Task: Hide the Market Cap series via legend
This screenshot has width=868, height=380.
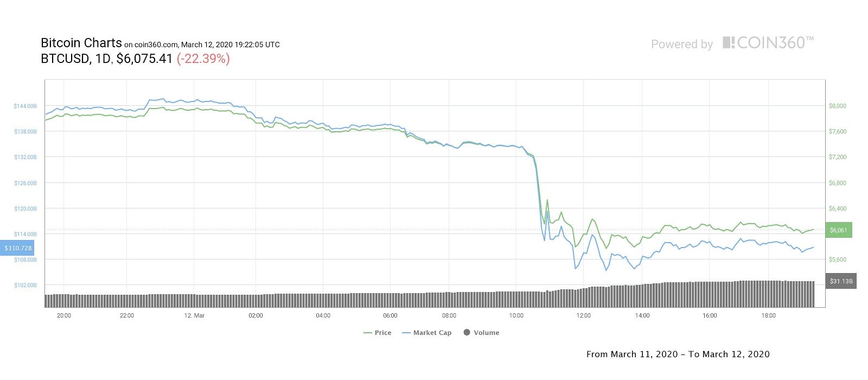Action: coord(427,333)
